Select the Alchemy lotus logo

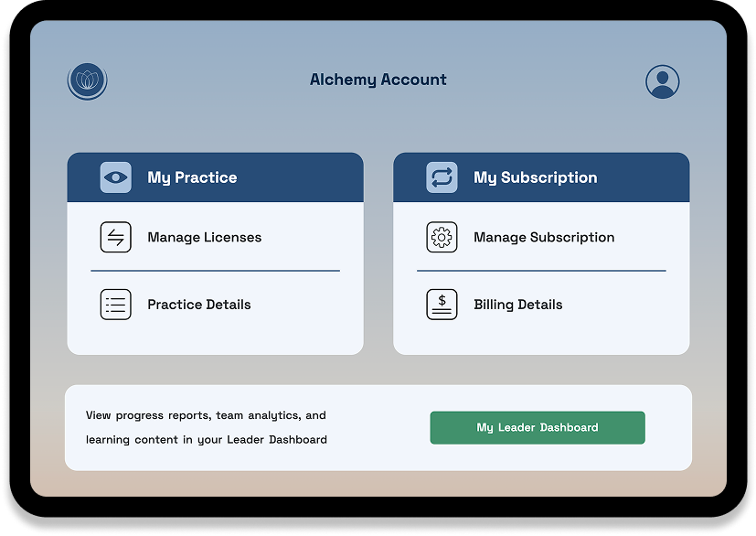88,80
